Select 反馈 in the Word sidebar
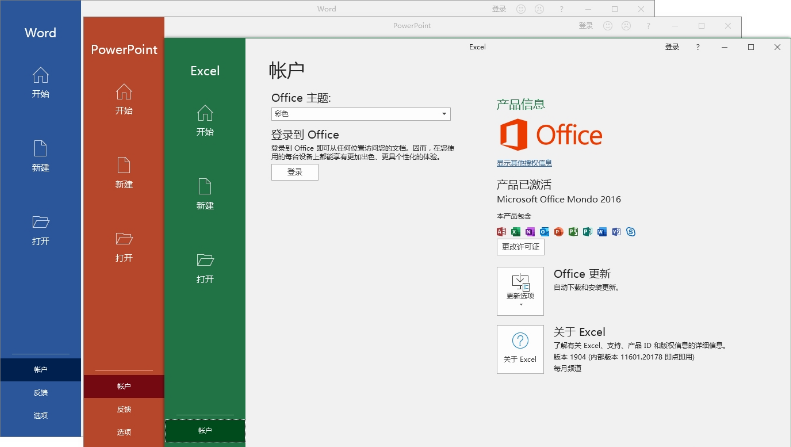This screenshot has width=791, height=447. [x=40, y=393]
